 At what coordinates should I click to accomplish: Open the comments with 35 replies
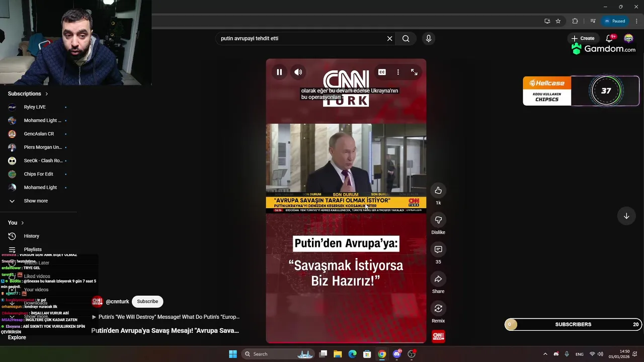(438, 250)
